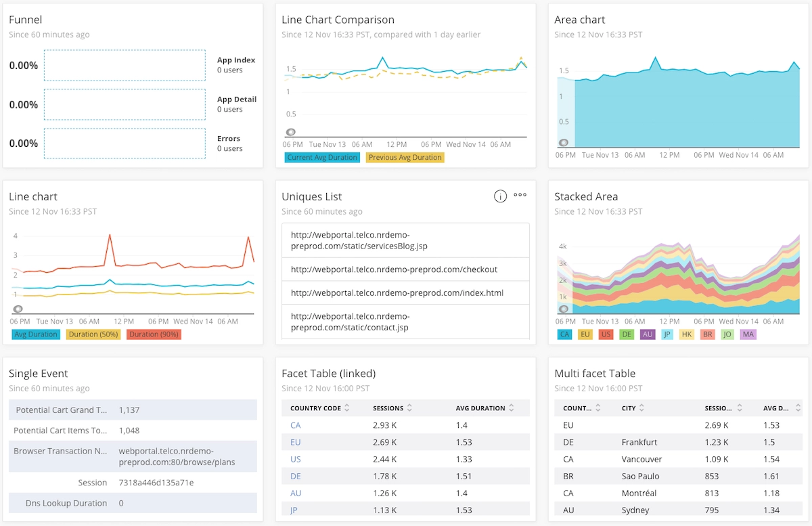Click the 1.78 K sessions cell
The height and width of the screenshot is (526, 812).
385,476
